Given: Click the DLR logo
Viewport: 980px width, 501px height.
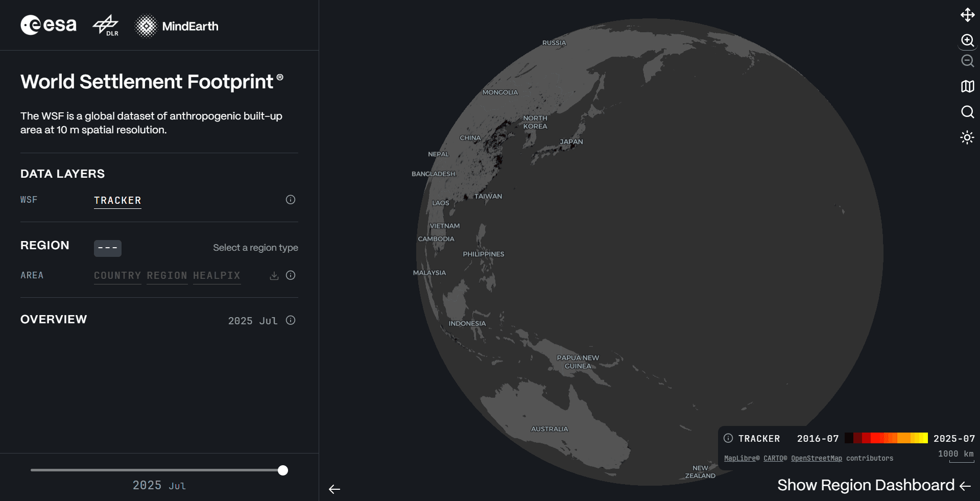Looking at the screenshot, I should [x=106, y=26].
